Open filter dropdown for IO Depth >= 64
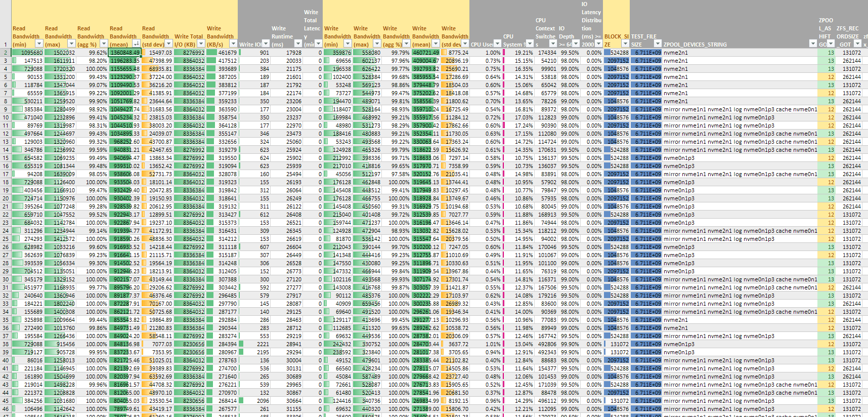Viewport: 868px width, 417px height. click(576, 44)
